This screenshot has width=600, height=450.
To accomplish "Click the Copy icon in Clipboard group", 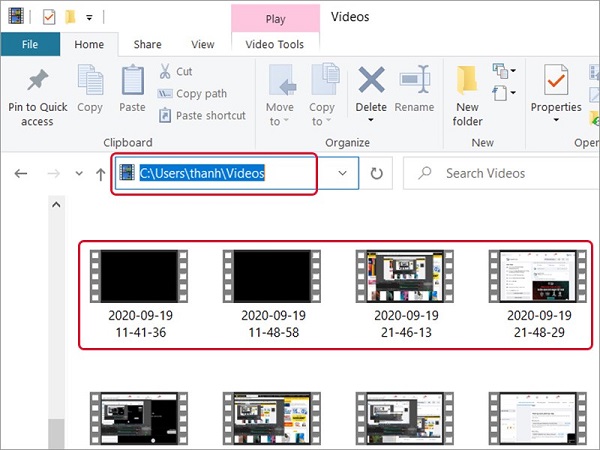I will click(90, 82).
